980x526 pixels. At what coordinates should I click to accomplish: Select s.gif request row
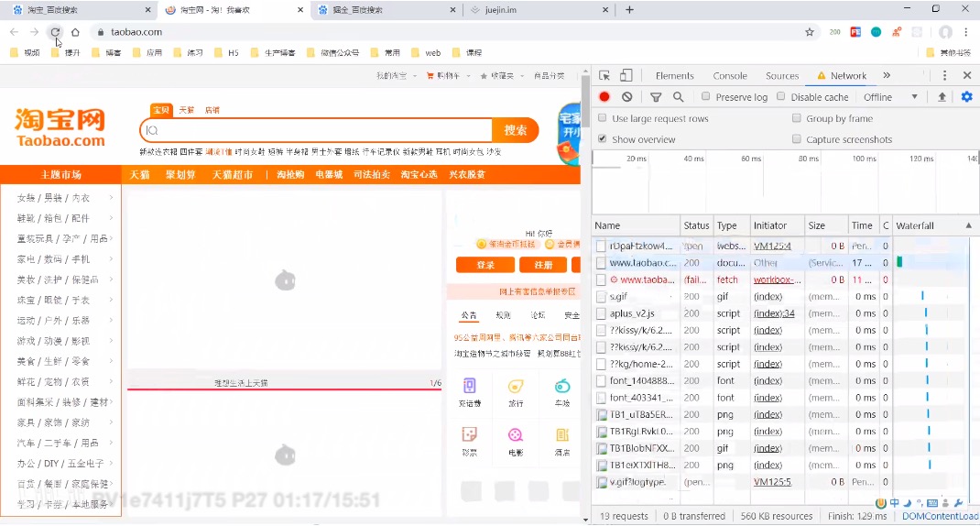click(x=743, y=297)
